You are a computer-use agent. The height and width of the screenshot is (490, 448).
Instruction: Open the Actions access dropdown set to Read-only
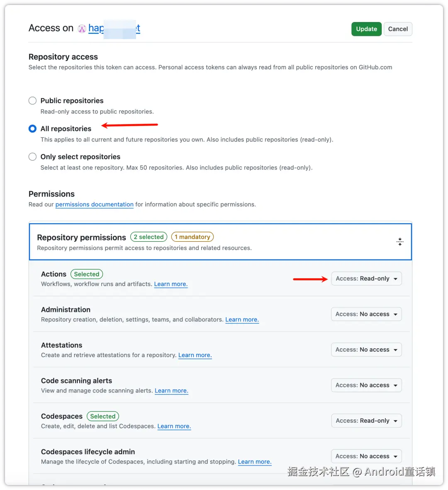point(366,278)
